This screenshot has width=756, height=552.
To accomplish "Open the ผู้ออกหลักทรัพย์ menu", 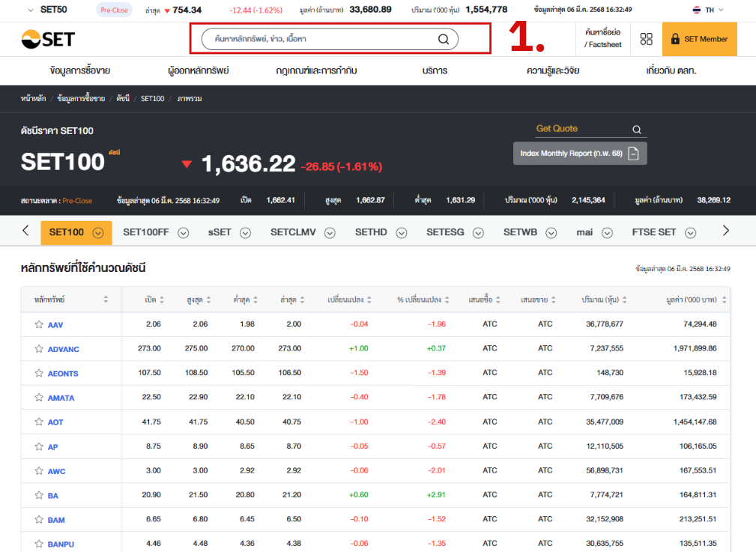I will 198,71.
